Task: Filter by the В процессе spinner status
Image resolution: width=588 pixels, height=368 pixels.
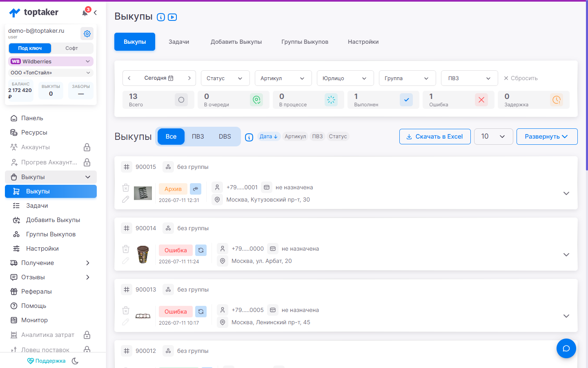Action: [331, 100]
